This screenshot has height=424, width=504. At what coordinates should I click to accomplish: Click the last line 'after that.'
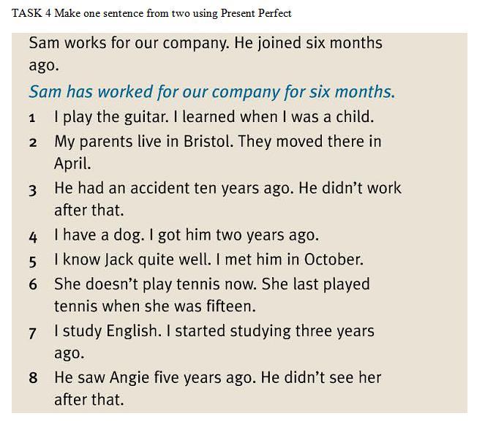tap(89, 400)
